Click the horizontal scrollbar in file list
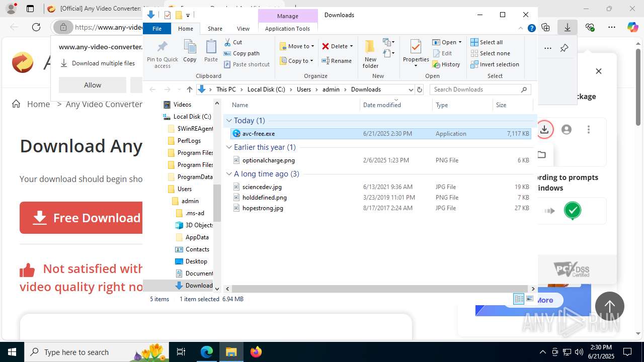 click(x=380, y=289)
